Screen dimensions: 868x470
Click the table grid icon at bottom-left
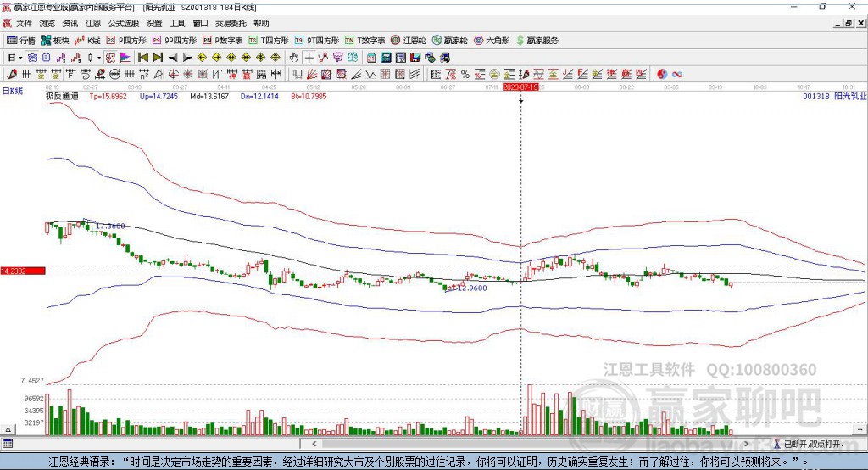7,444
